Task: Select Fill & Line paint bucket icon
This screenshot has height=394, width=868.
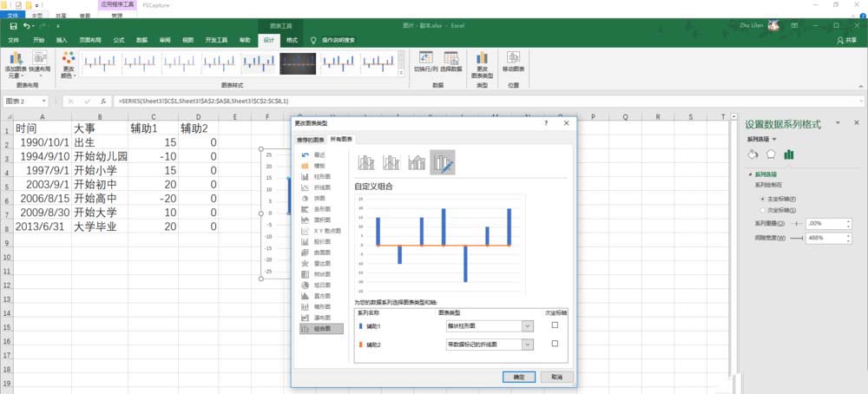Action: [x=753, y=154]
